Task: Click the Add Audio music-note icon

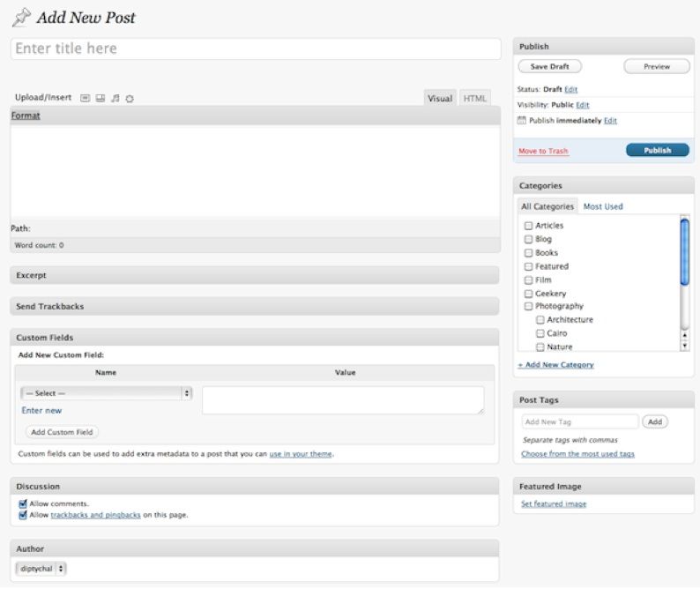Action: pos(115,98)
